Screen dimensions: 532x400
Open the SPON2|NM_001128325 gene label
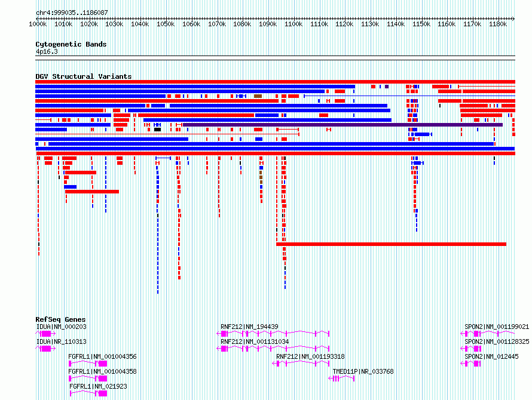coord(497,341)
